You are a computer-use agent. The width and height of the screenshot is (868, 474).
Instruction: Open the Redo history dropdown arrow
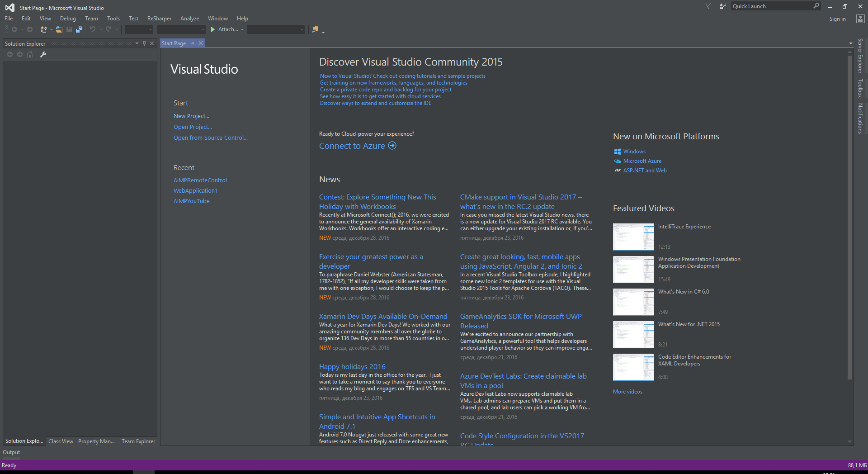(116, 29)
